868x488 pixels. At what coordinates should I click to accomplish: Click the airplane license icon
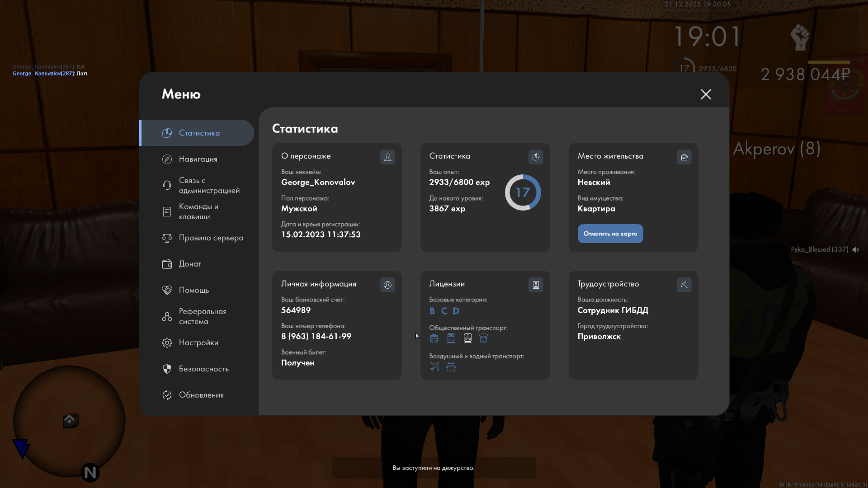pos(434,367)
